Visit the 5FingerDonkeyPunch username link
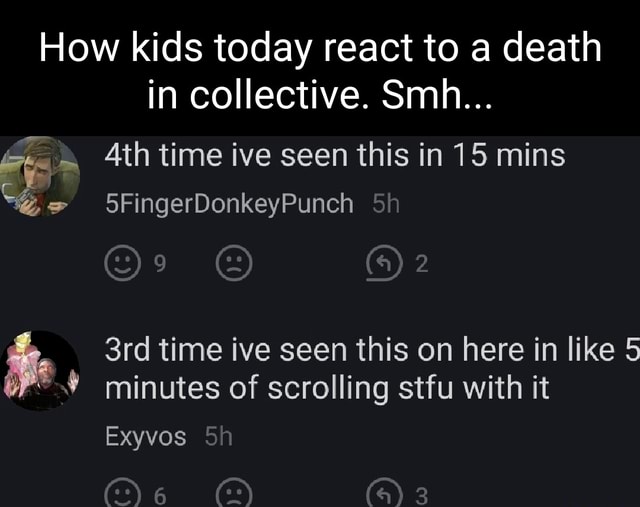This screenshot has height=507, width=640. 229,204
